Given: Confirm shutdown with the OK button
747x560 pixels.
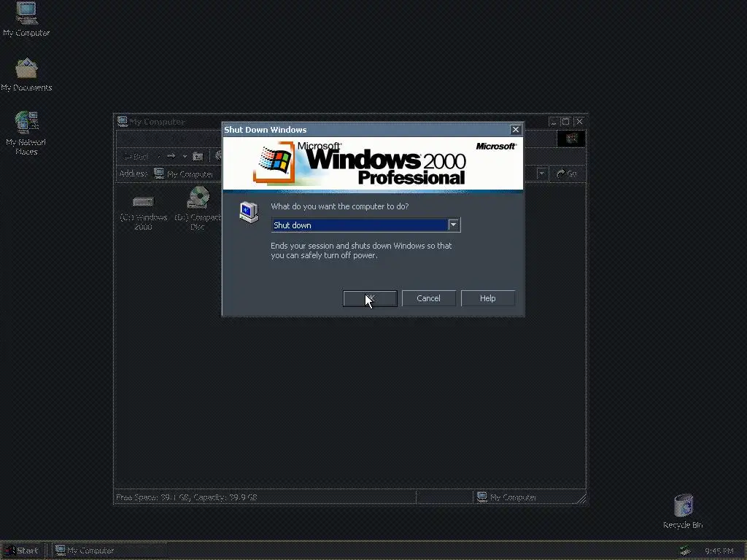Looking at the screenshot, I should [x=370, y=298].
